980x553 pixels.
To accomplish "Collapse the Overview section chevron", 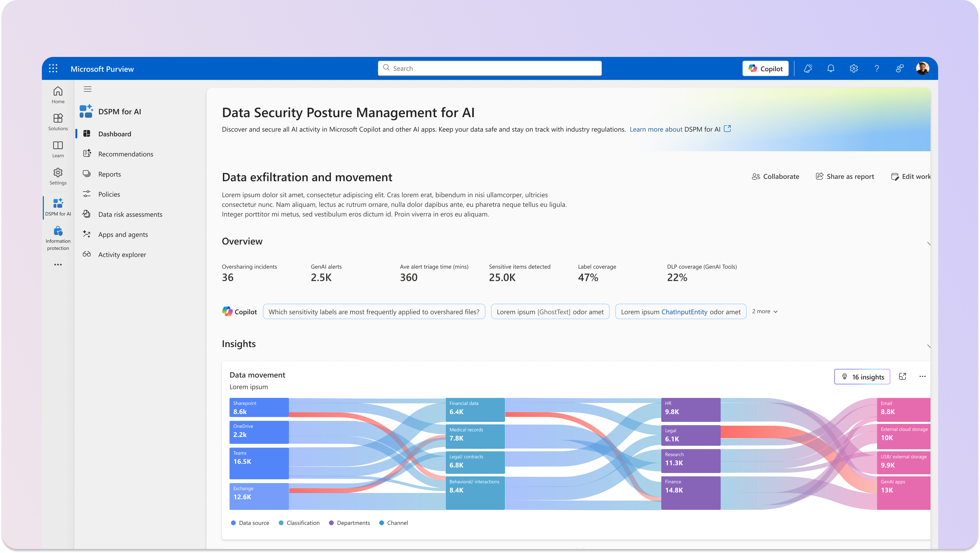I will click(928, 243).
